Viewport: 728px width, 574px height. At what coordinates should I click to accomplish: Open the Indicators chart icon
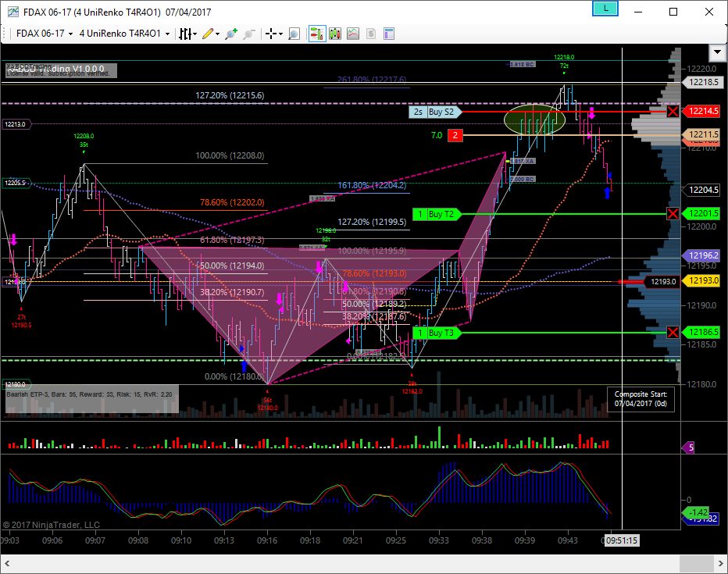[x=353, y=34]
